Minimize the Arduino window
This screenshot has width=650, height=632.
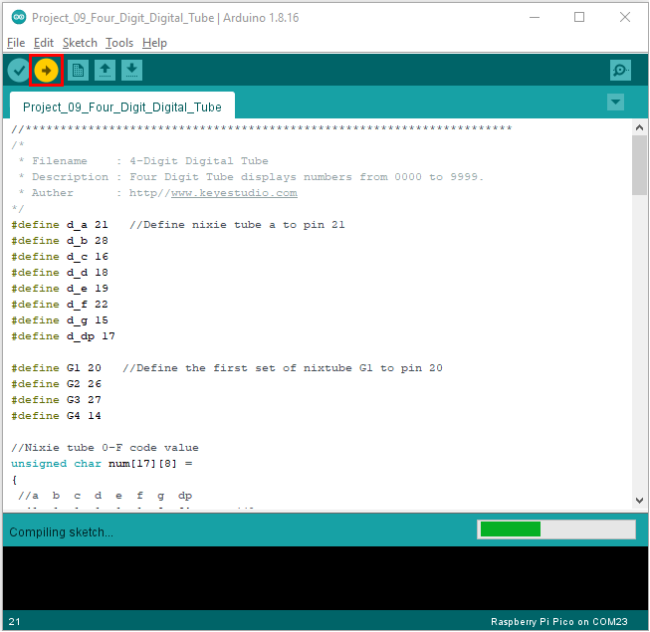[534, 17]
